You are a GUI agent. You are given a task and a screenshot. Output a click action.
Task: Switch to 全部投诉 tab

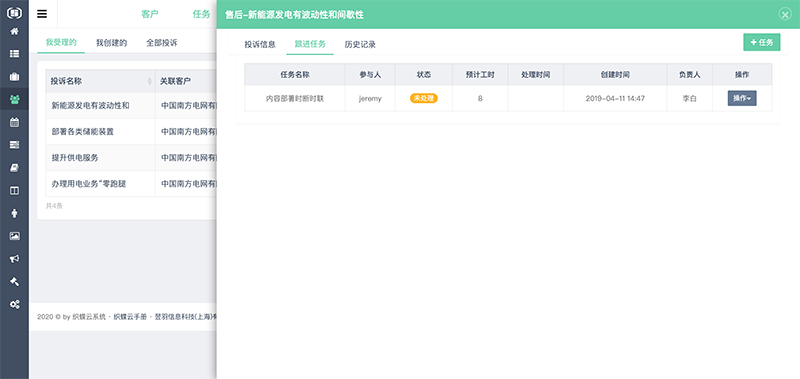click(x=162, y=43)
